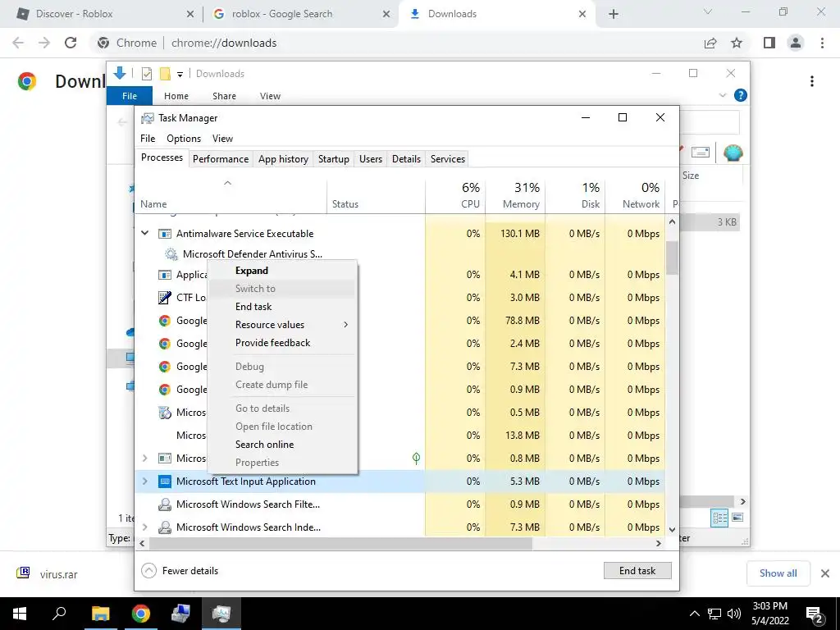Image resolution: width=840 pixels, height=630 pixels.
Task: Switch to the Services tab
Action: pyautogui.click(x=448, y=159)
